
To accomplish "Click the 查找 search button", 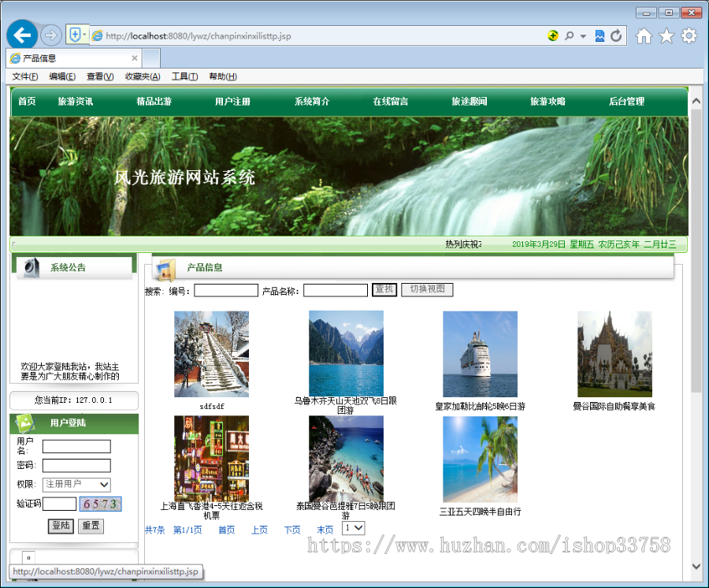I will (x=384, y=289).
